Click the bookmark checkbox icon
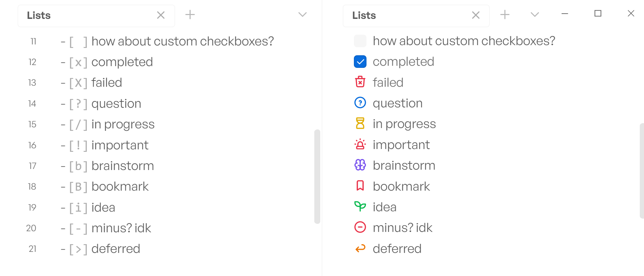 coord(360,186)
